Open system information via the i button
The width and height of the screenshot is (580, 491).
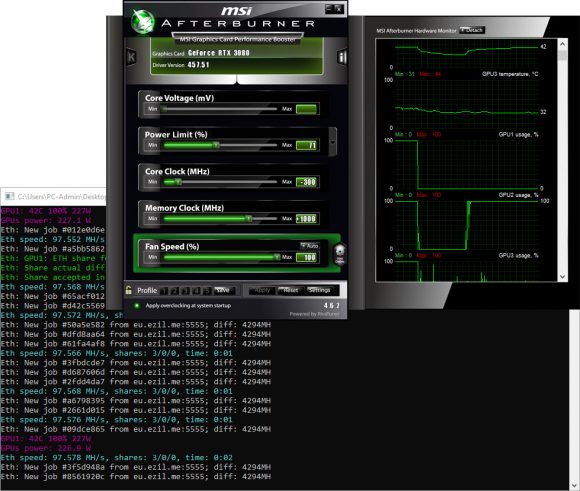[x=342, y=57]
